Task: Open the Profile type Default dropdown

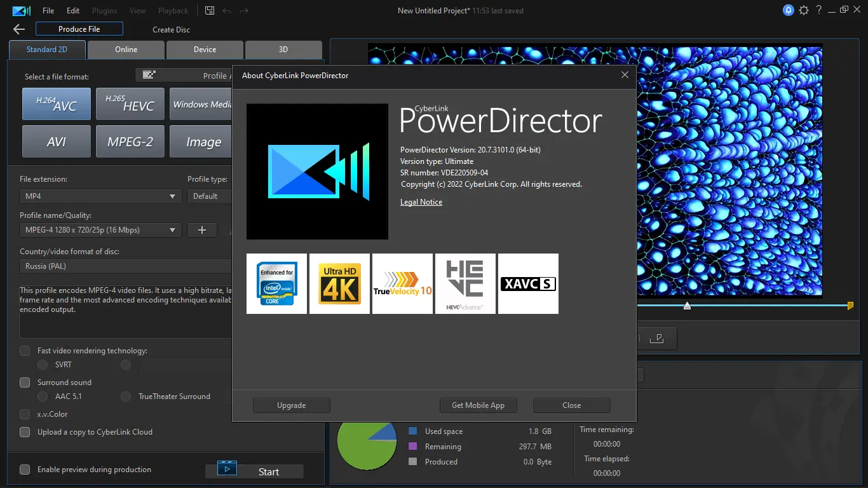Action: 210,196
